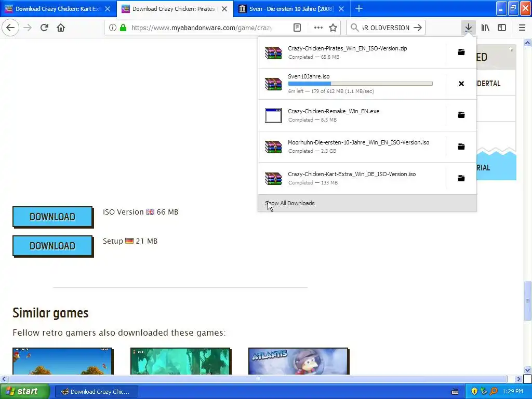
Task: Open the Windows Start menu
Action: coord(25,391)
